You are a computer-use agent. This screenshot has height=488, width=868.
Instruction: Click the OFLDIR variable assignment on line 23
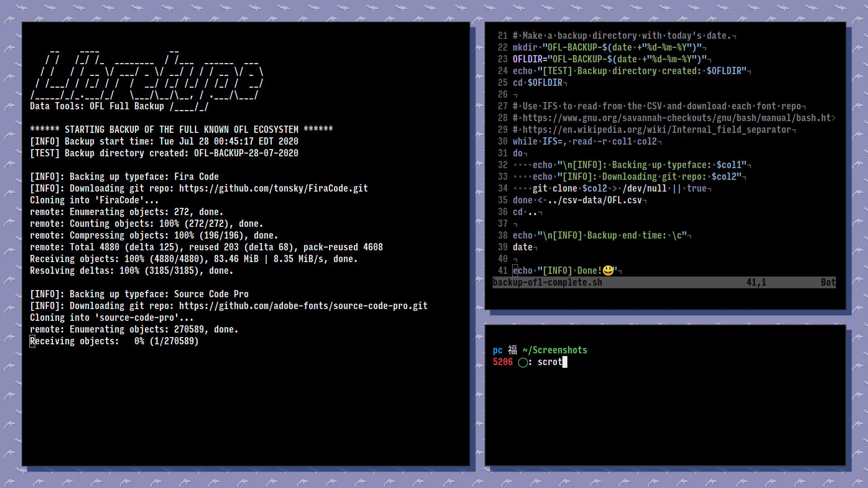[x=529, y=59]
